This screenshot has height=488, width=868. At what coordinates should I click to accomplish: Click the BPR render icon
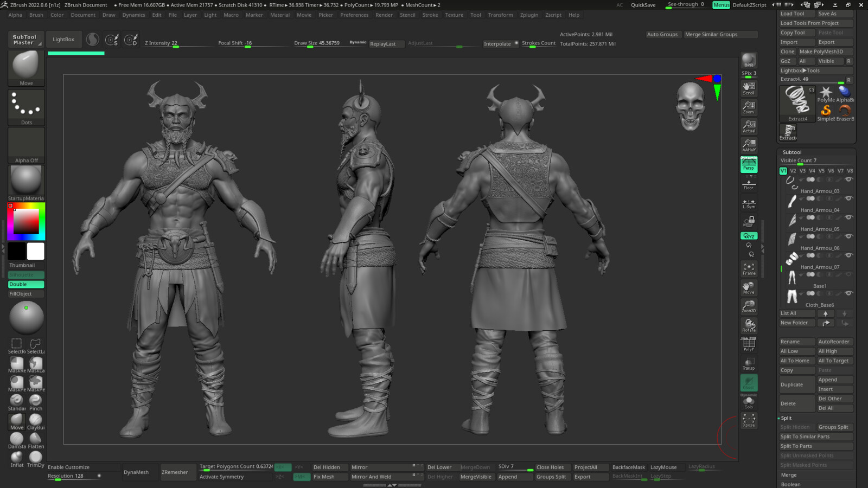tap(749, 60)
